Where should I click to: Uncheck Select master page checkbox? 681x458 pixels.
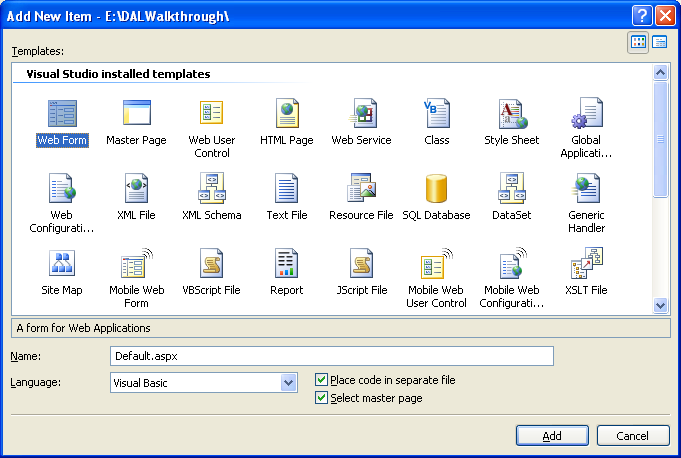coord(321,398)
